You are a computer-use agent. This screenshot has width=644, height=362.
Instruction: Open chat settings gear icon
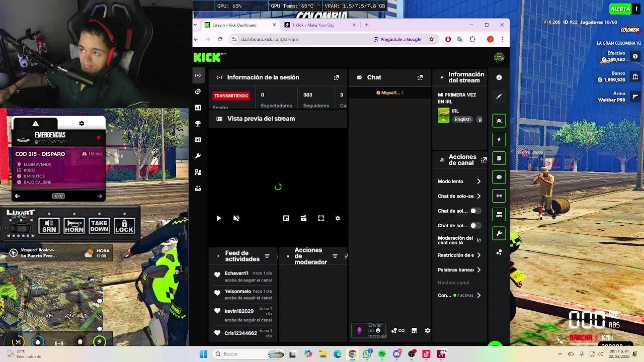pos(428,330)
